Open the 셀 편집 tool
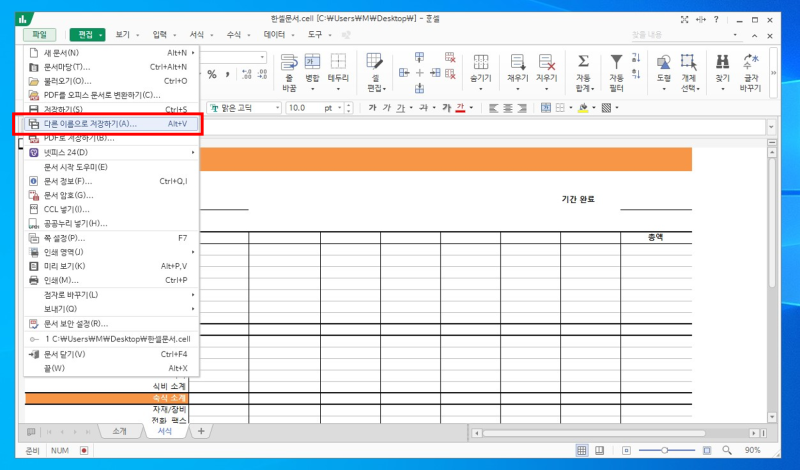This screenshot has width=800, height=470. (375, 73)
